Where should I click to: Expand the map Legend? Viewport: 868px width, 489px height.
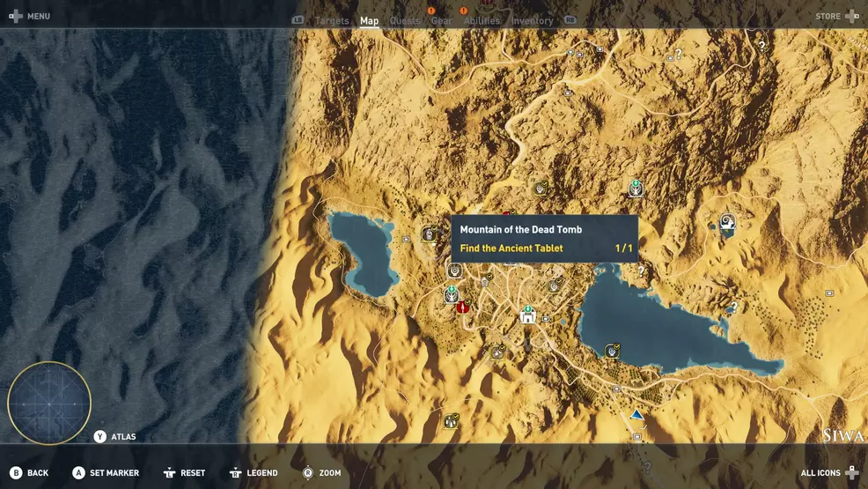254,473
